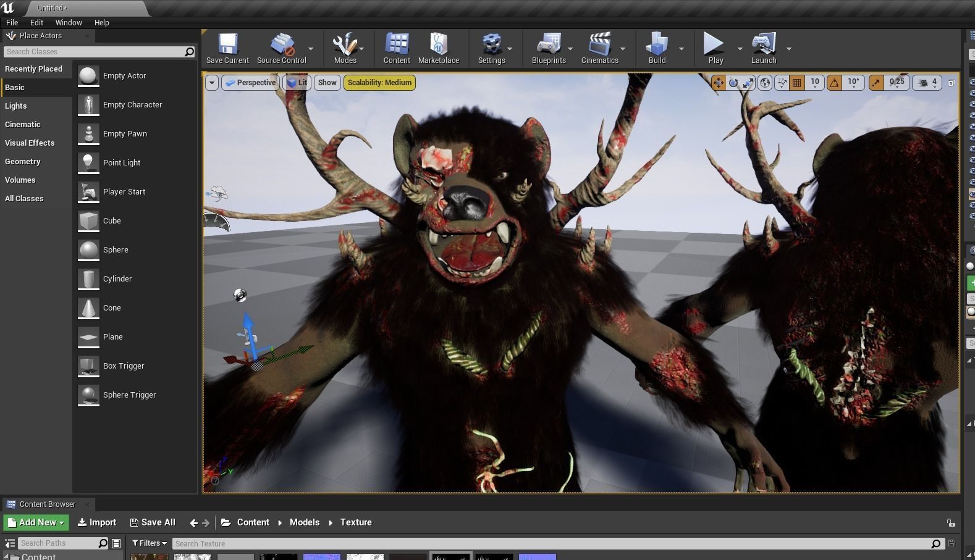Select the translate mode icon in the viewport

click(718, 83)
